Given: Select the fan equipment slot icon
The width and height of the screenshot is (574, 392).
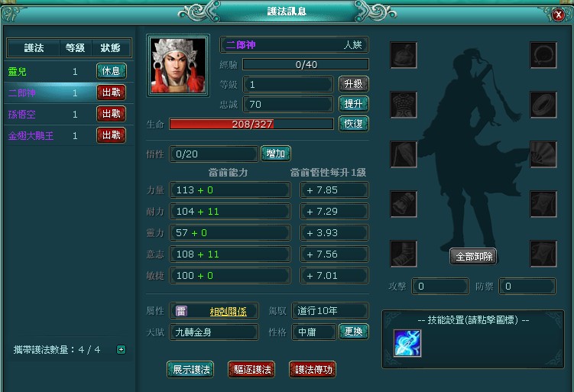Looking at the screenshot, I should [x=543, y=154].
